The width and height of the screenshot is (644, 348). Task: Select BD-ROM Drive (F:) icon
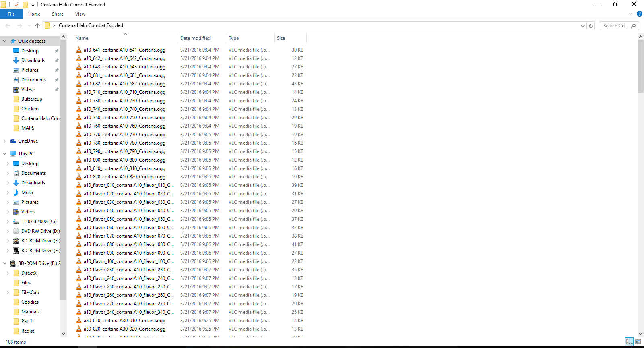coord(16,251)
